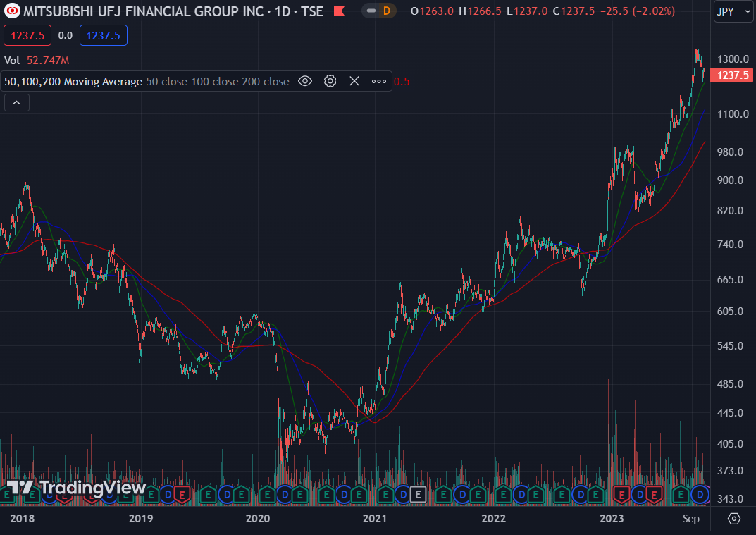Click the 2018 label on time axis
The height and width of the screenshot is (535, 756).
22,519
